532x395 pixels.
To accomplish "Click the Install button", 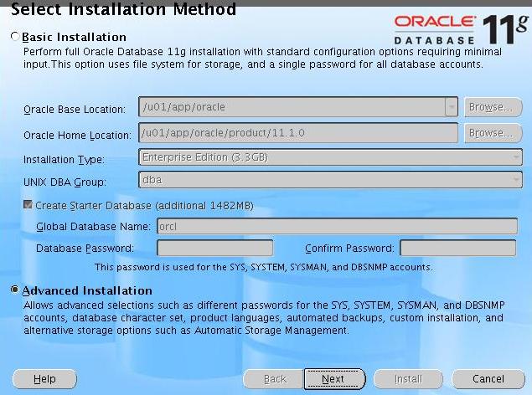I will click(x=409, y=379).
